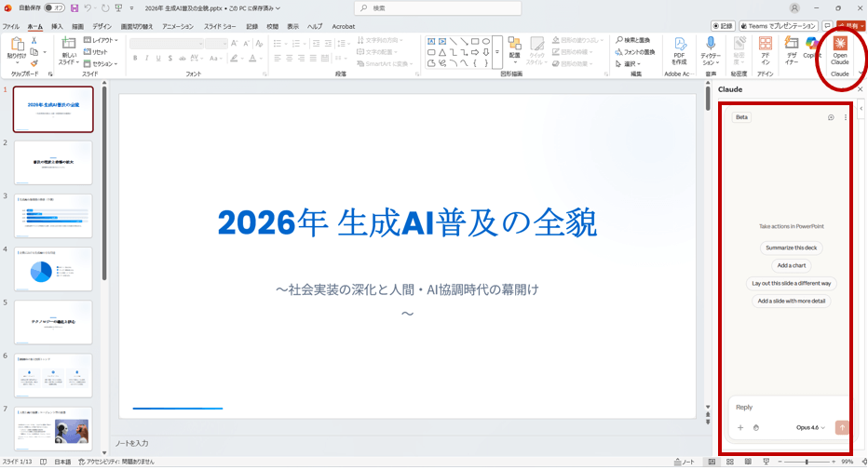The height and width of the screenshot is (470, 868).
Task: Expand the セクション section dropdown
Action: [x=101, y=64]
